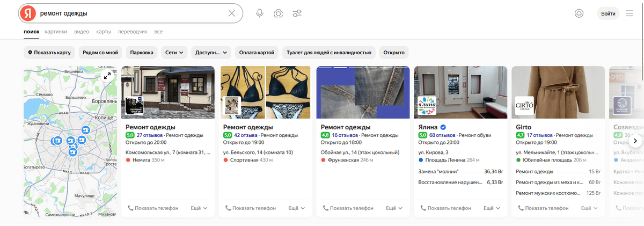The width and height of the screenshot is (644, 226).
Task: Open the 16 отзывов reviews link
Action: tap(345, 135)
